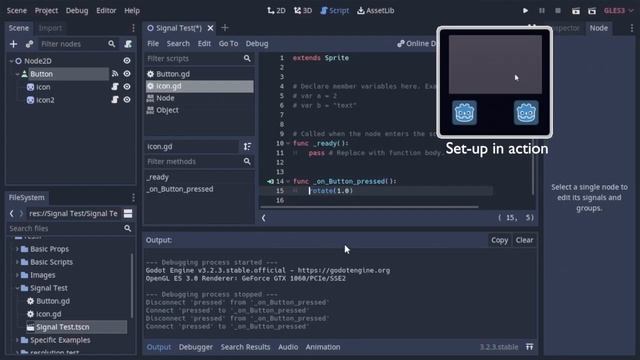Screen dimensions: 640x360
Task: Open the Animation bottom panel
Action: point(323,347)
